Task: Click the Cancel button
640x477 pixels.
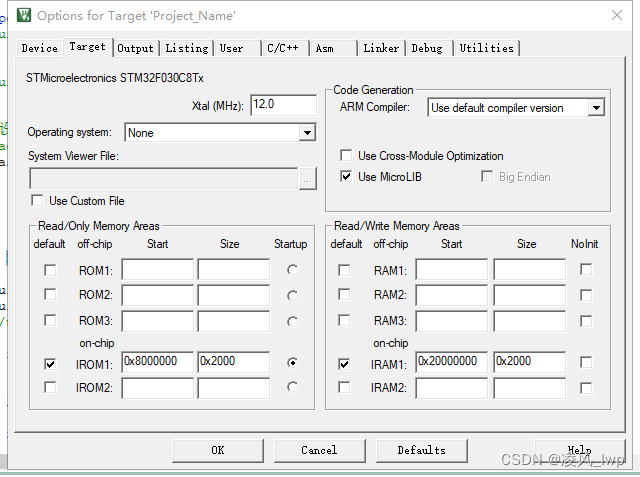Action: point(319,450)
